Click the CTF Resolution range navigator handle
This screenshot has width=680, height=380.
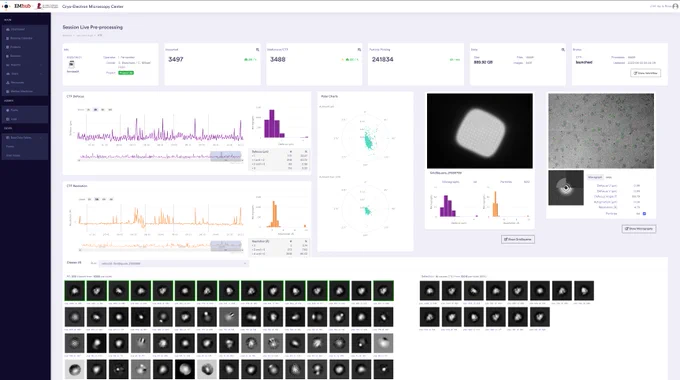[x=226, y=246]
